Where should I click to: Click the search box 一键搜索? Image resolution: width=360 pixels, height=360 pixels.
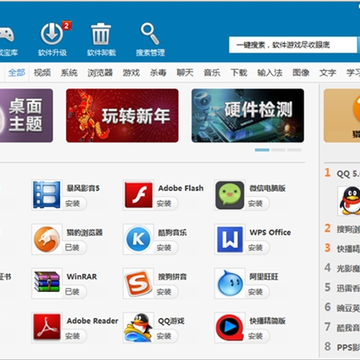click(x=293, y=45)
